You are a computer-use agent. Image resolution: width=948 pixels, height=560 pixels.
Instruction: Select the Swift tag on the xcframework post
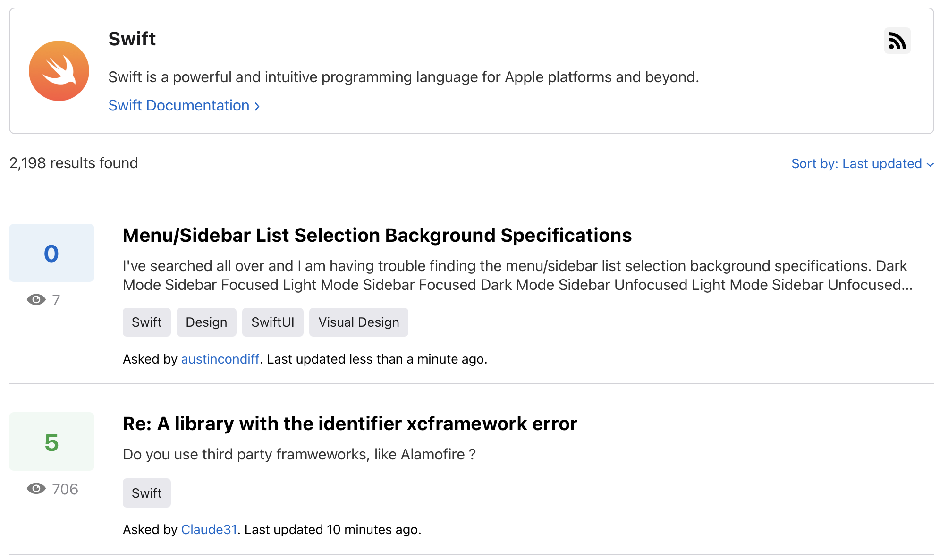tap(146, 493)
